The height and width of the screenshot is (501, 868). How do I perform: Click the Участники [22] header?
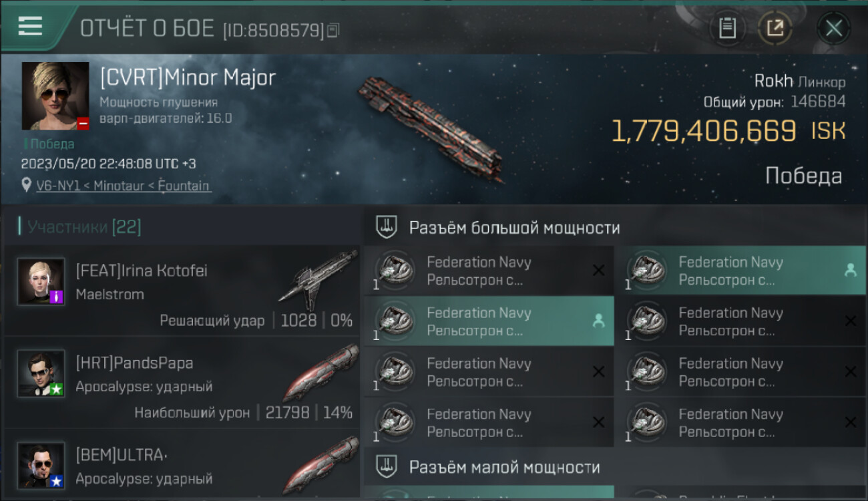(x=81, y=227)
